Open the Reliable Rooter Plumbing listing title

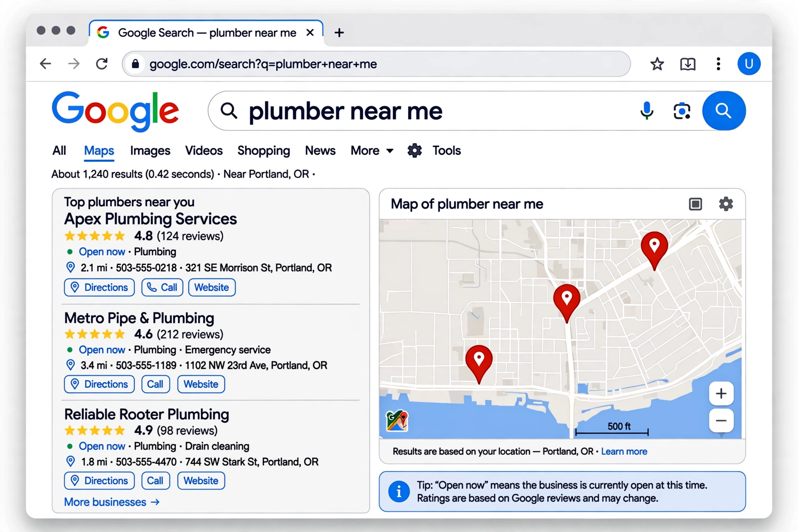(x=147, y=414)
